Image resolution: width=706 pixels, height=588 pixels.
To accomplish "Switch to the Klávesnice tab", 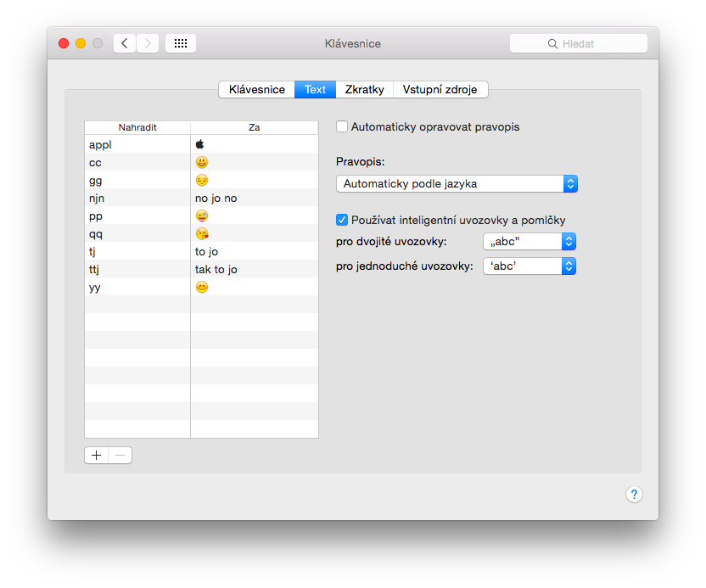I will coord(256,90).
